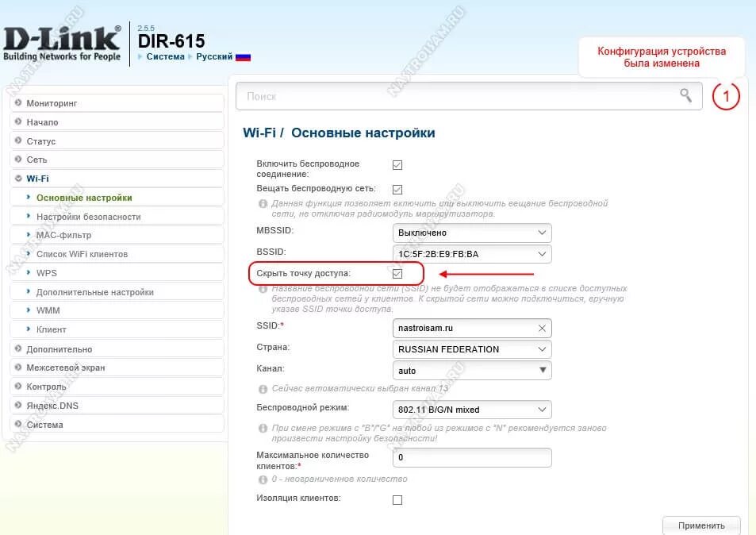
Task: Click bullet icon next to Статус
Action: 18,140
